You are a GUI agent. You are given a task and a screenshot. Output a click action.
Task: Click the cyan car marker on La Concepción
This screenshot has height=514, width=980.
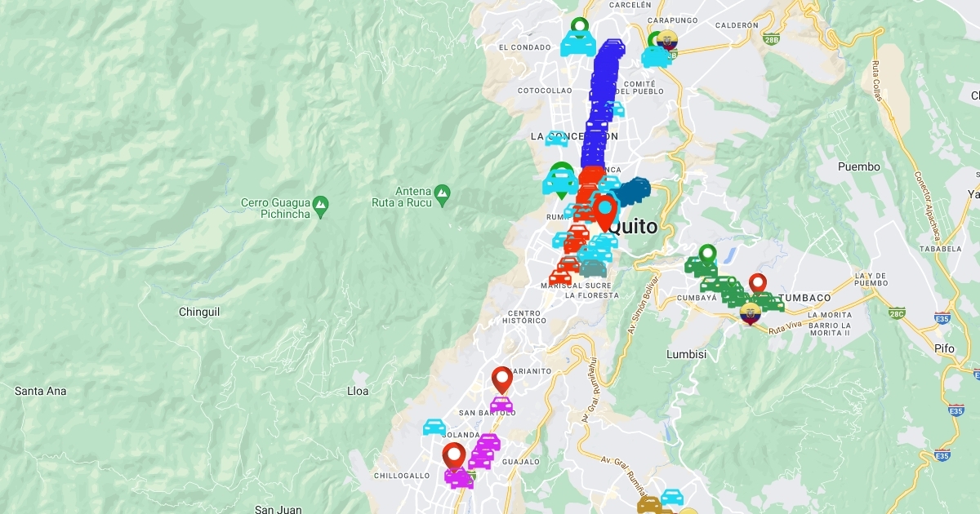click(x=556, y=139)
